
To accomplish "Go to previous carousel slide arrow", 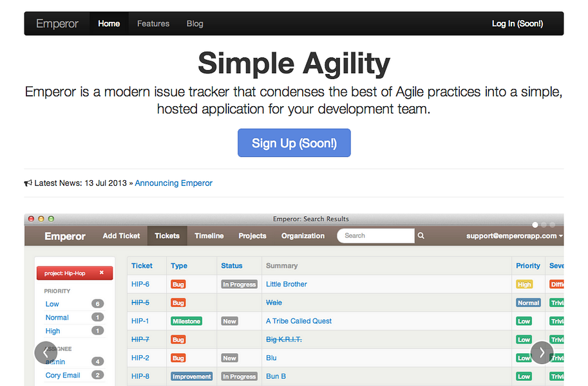I will (46, 353).
